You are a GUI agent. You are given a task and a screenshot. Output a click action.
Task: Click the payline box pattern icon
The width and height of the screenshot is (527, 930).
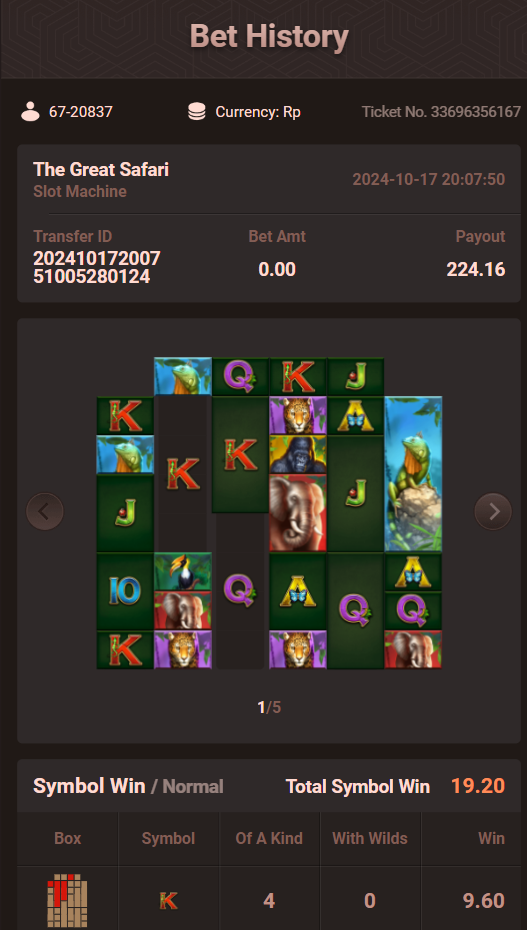pyautogui.click(x=67, y=901)
